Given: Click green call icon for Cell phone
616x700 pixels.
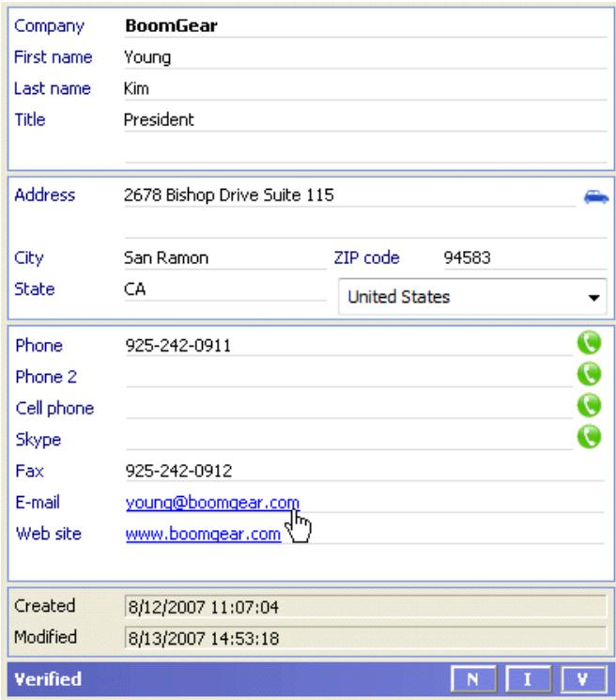Looking at the screenshot, I should (x=589, y=405).
